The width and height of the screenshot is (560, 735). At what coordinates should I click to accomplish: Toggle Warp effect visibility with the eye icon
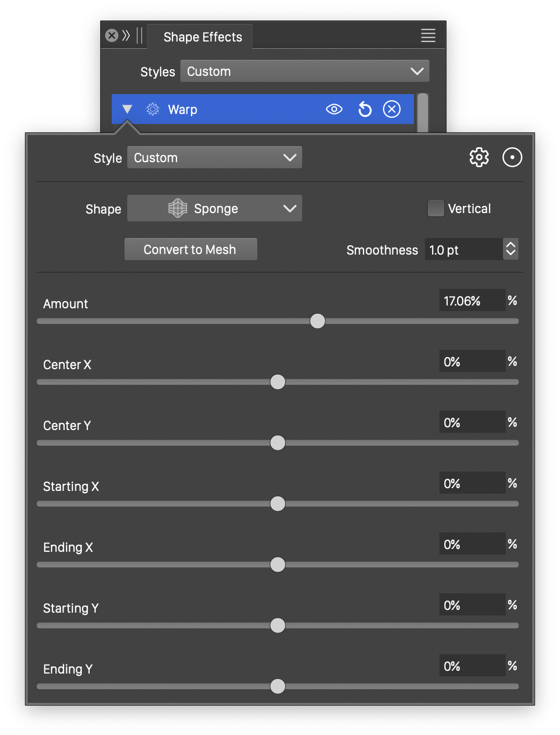(334, 109)
